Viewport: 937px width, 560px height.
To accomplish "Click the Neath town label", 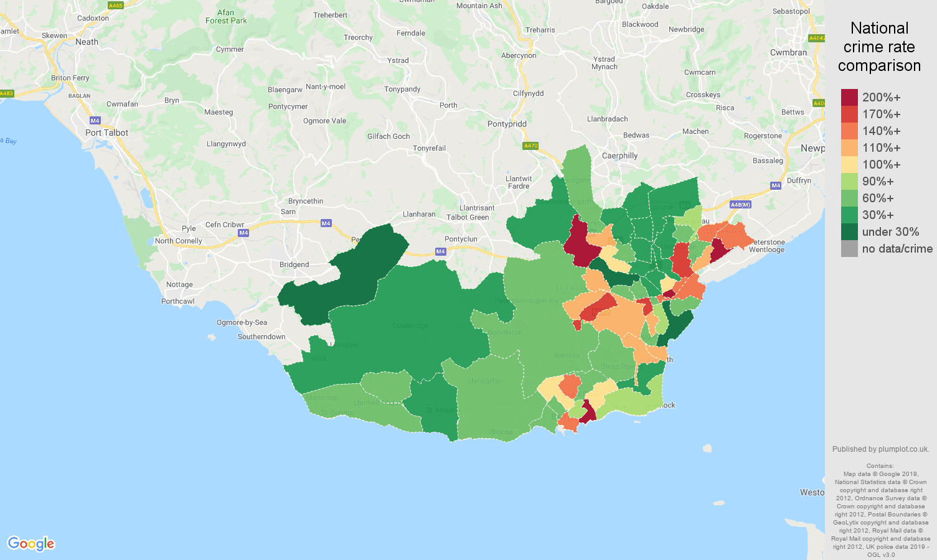I will (x=87, y=42).
